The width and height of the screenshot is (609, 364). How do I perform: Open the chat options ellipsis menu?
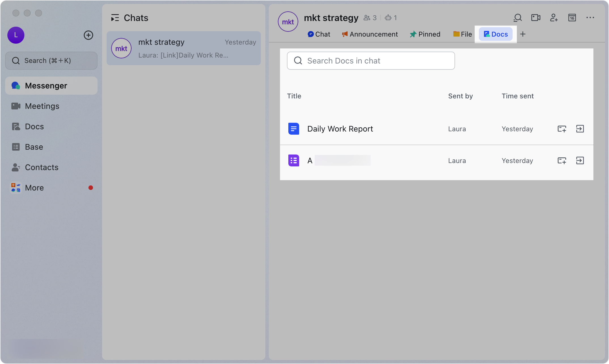(x=590, y=18)
